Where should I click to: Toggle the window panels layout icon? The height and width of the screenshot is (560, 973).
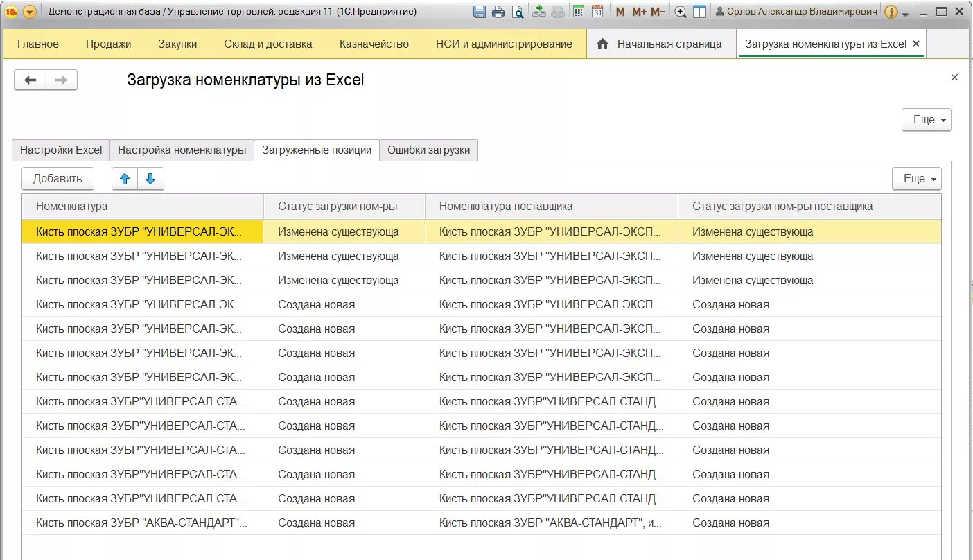pyautogui.click(x=699, y=12)
